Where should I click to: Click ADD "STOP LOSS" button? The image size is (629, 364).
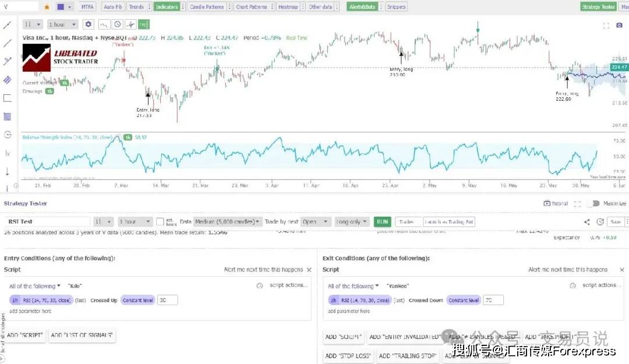[349, 355]
